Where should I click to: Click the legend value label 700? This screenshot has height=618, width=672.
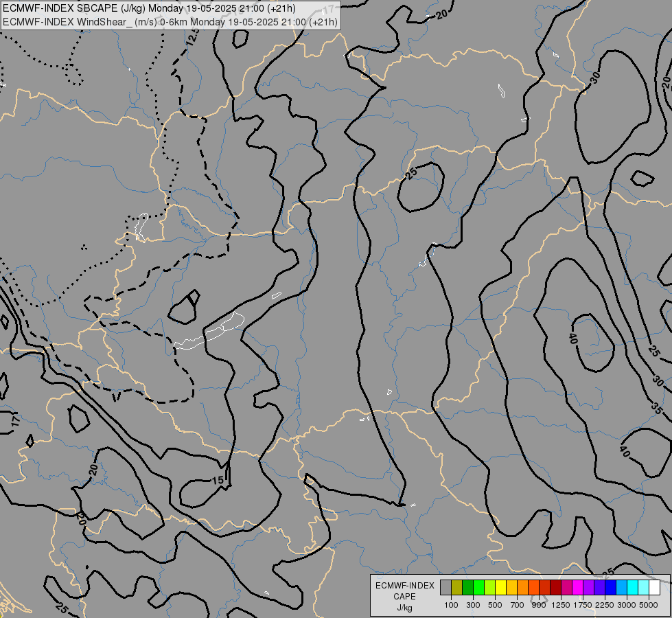coord(518,605)
